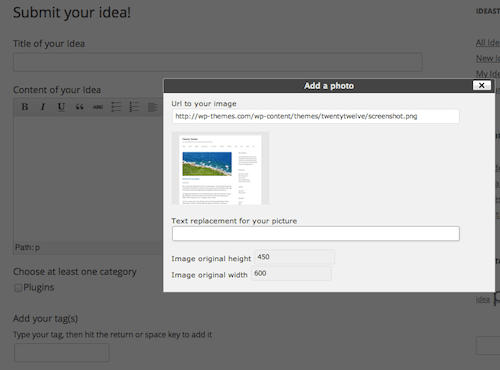Apply strikethrough (ABC) formatting
Viewport: 500px width, 370px height.
tap(98, 107)
